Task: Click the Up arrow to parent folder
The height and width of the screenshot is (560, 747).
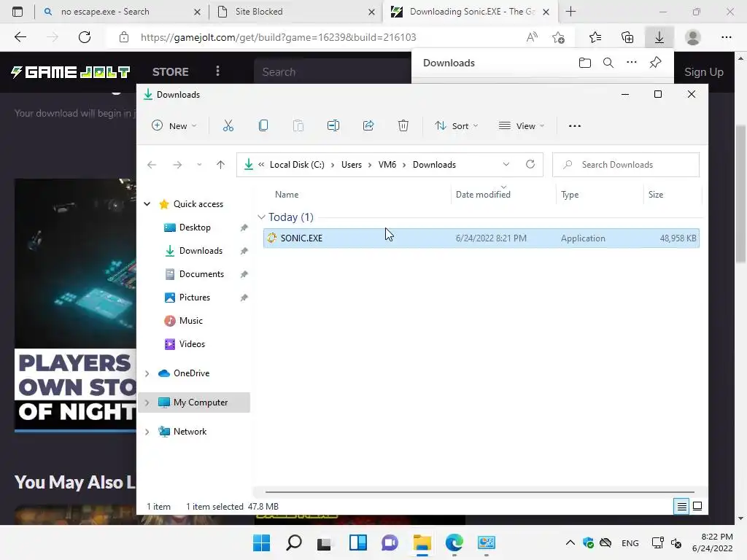Action: [220, 165]
